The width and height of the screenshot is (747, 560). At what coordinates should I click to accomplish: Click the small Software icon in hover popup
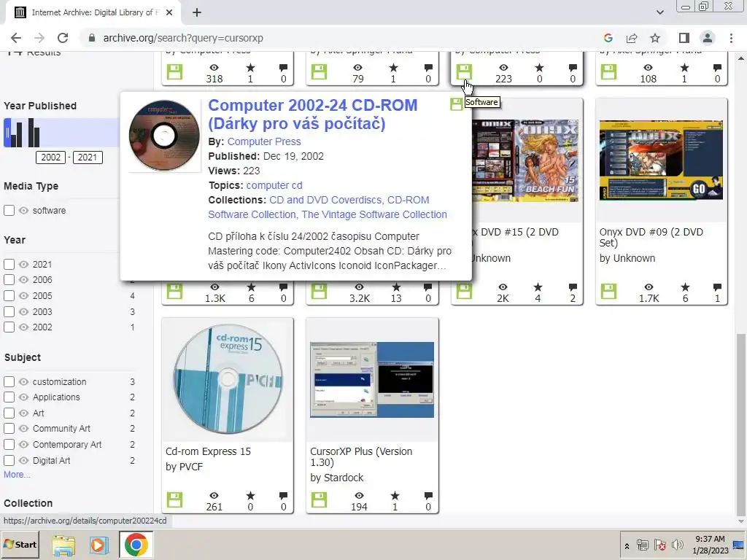pos(457,104)
